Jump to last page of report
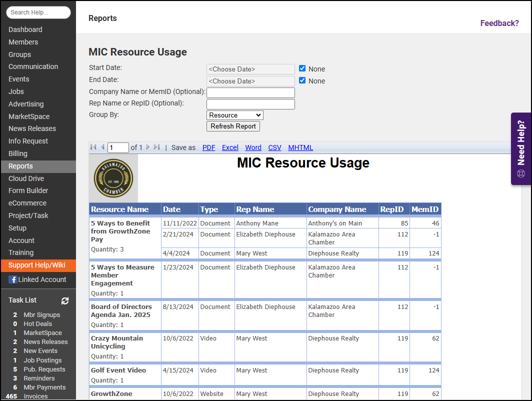The height and width of the screenshot is (401, 532). coord(157,147)
